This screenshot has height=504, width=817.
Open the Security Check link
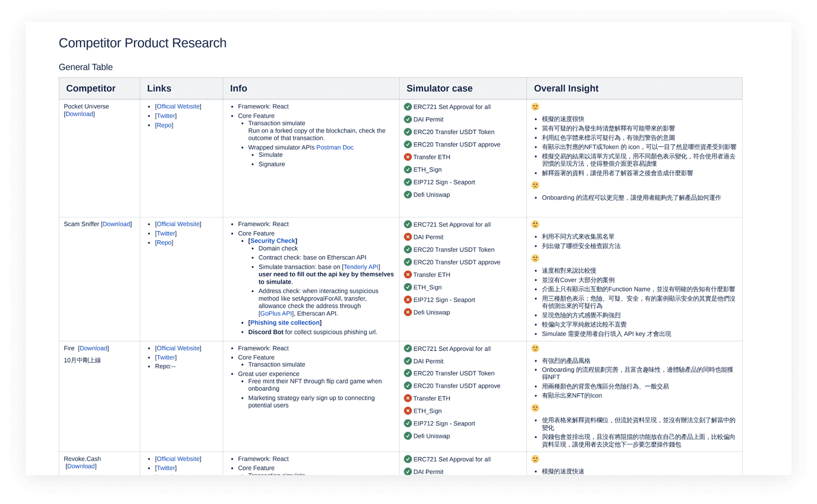[x=273, y=241]
